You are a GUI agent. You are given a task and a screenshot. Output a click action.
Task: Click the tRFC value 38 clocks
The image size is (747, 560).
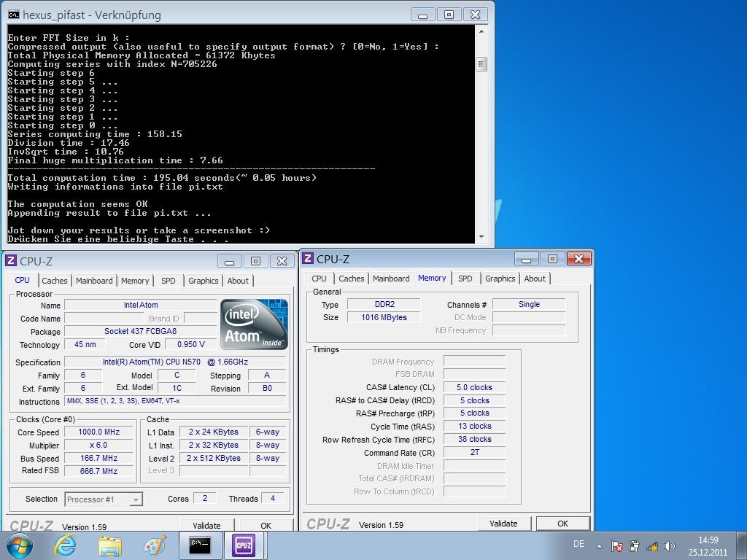coord(474,439)
